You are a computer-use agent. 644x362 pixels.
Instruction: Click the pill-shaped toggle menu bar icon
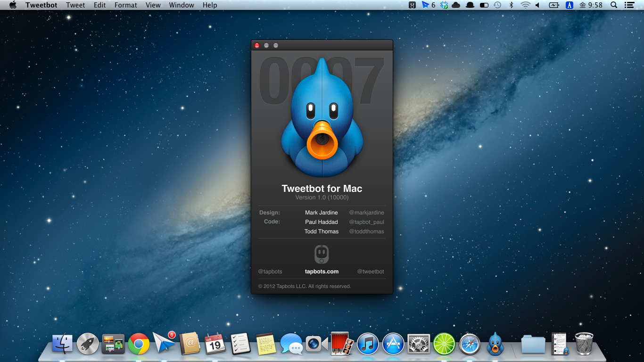tap(484, 5)
